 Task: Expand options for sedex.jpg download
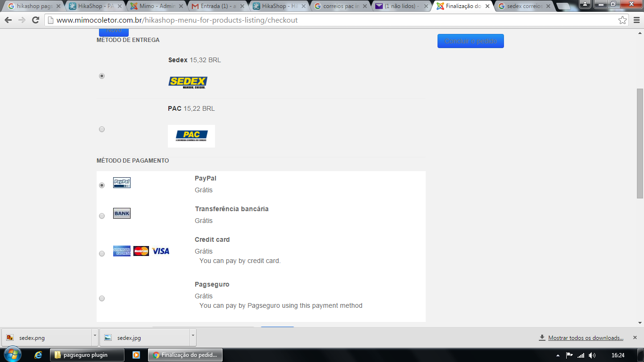tap(193, 337)
